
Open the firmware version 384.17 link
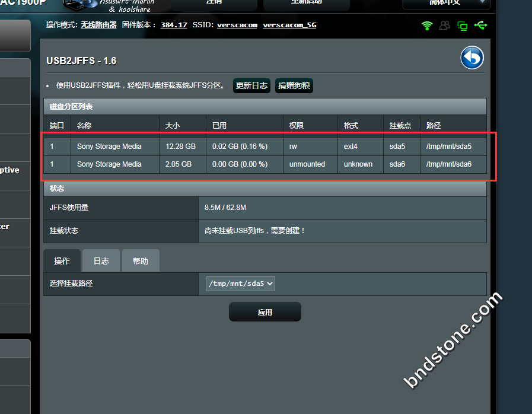pyautogui.click(x=174, y=25)
